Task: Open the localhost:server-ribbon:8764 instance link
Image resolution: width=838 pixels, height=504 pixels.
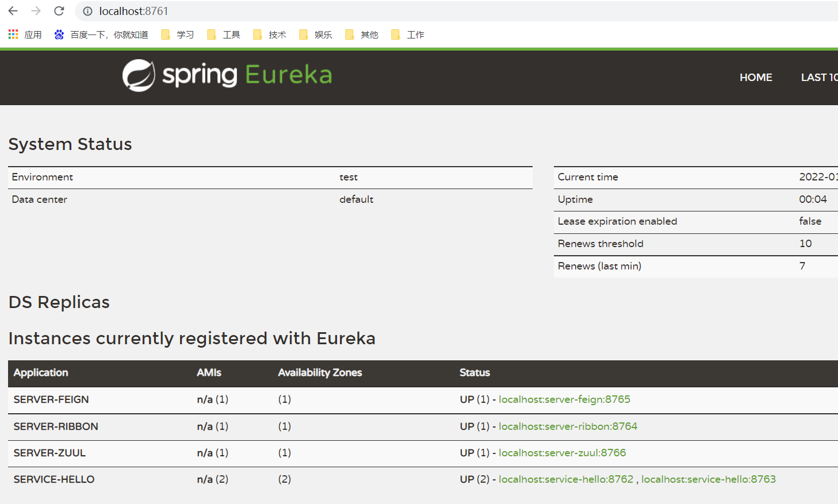Action: tap(568, 426)
